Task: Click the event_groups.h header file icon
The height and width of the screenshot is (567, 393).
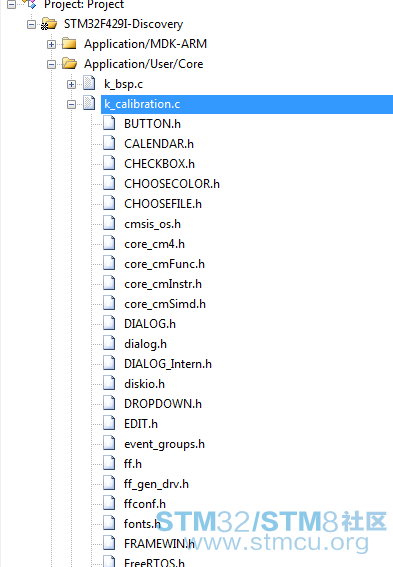Action: pyautogui.click(x=109, y=443)
